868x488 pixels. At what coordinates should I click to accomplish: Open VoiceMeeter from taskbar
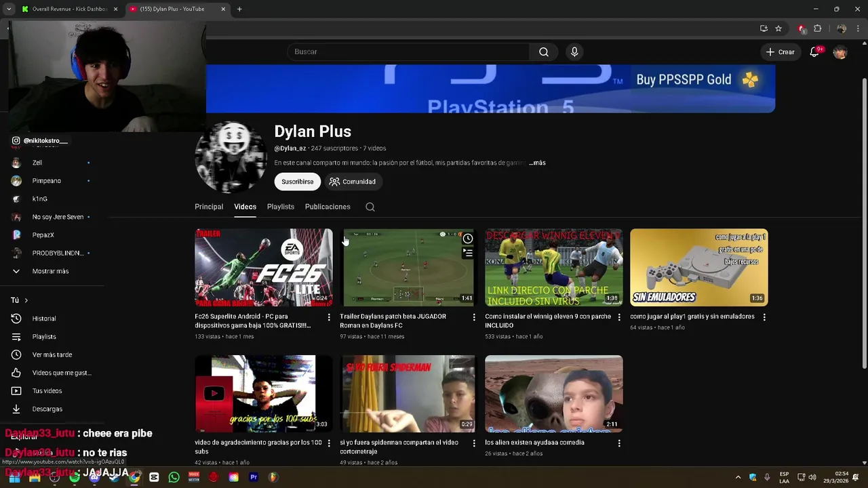click(x=194, y=477)
